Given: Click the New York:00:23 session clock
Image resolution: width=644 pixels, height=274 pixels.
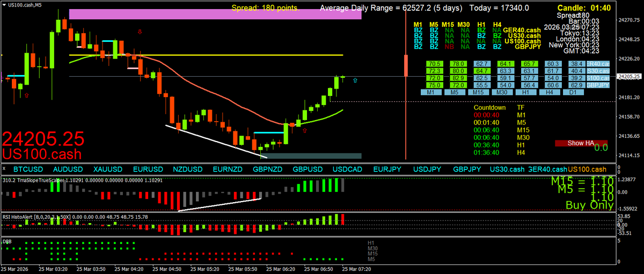Looking at the screenshot, I should click(x=575, y=45).
